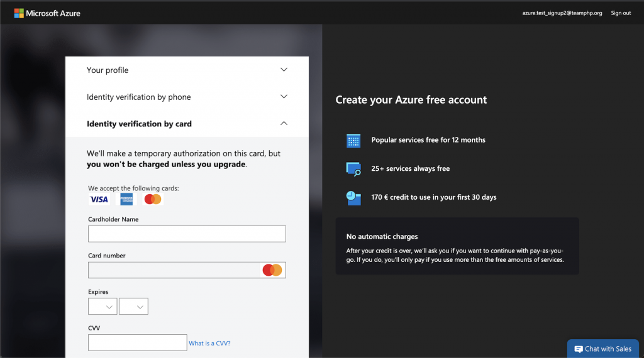Click the calendar icon for 12 months free
Image resolution: width=644 pixels, height=358 pixels.
point(353,141)
